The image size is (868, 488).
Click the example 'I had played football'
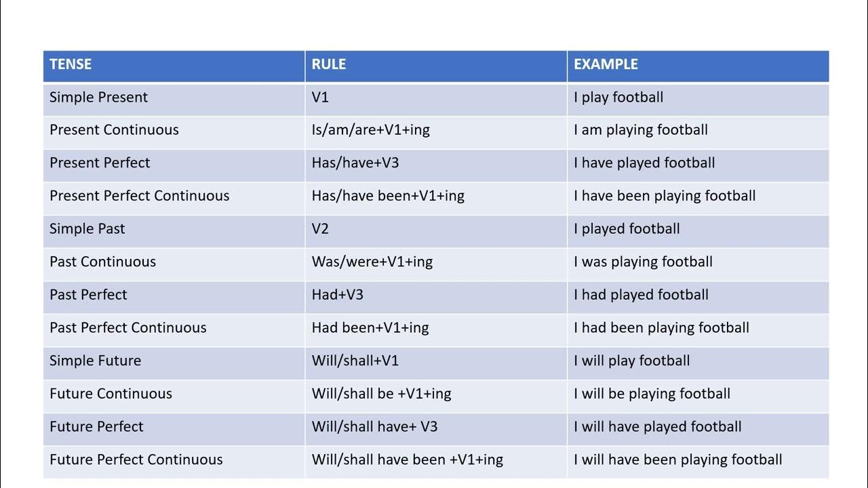(x=641, y=295)
